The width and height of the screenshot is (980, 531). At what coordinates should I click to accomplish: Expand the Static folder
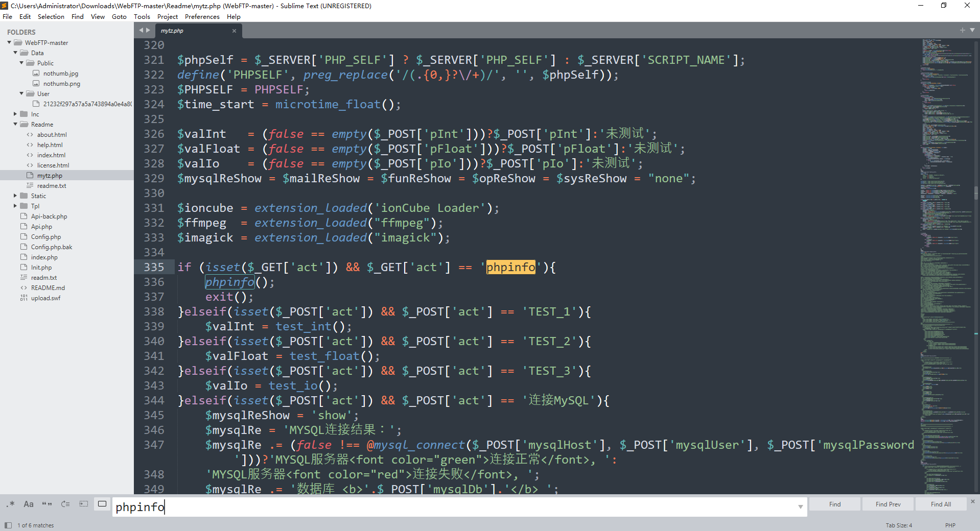pyautogui.click(x=15, y=196)
